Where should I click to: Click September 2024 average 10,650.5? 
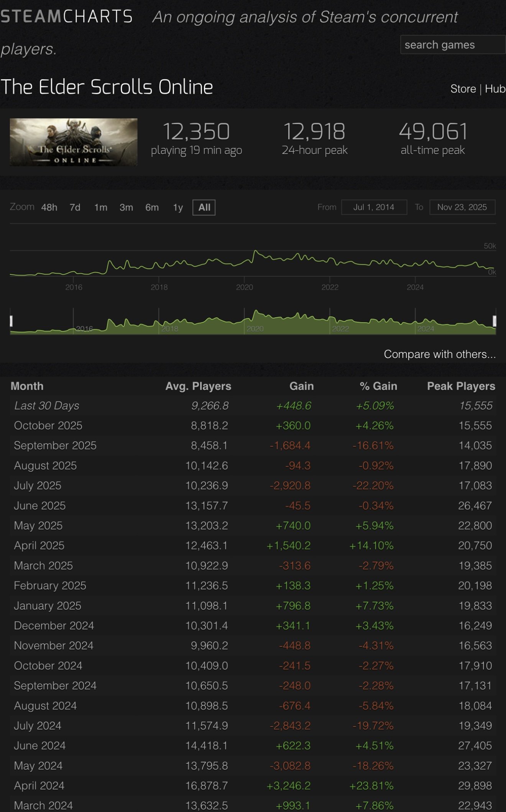pos(207,686)
